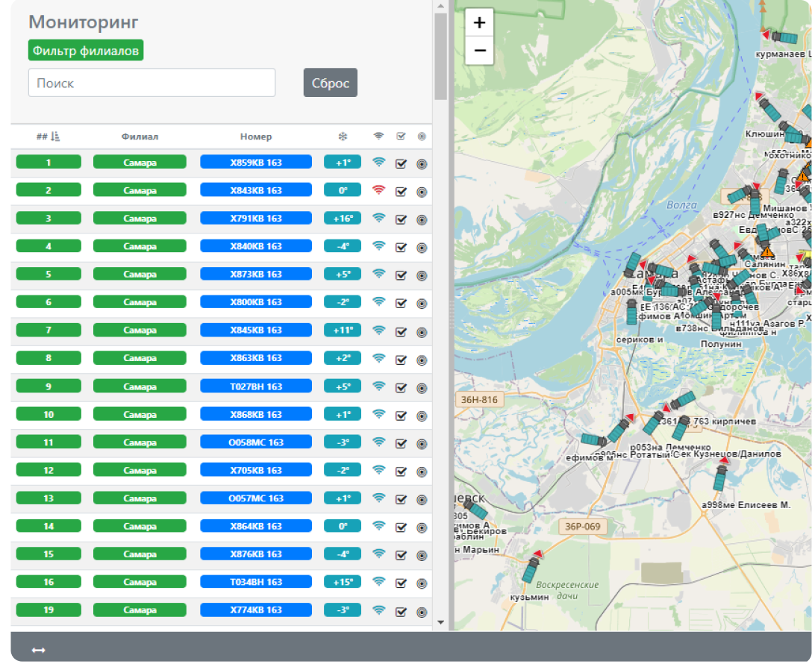The width and height of the screenshot is (812, 664).
Task: Click the Фильтр филиалов button
Action: point(85,50)
